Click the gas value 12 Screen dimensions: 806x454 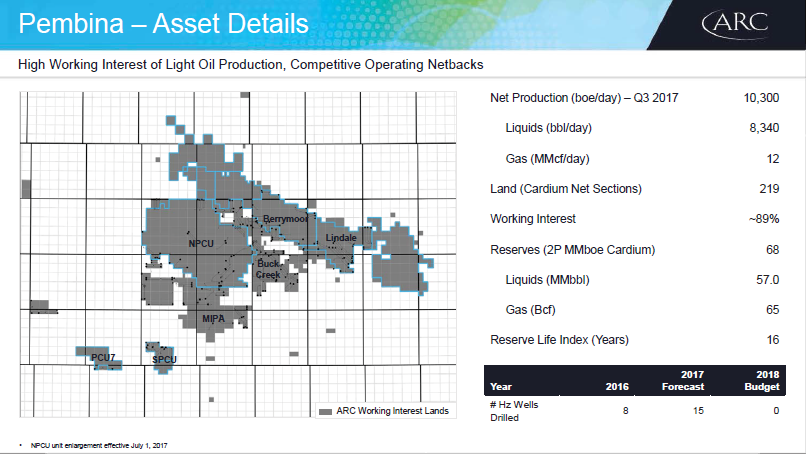pyautogui.click(x=773, y=159)
